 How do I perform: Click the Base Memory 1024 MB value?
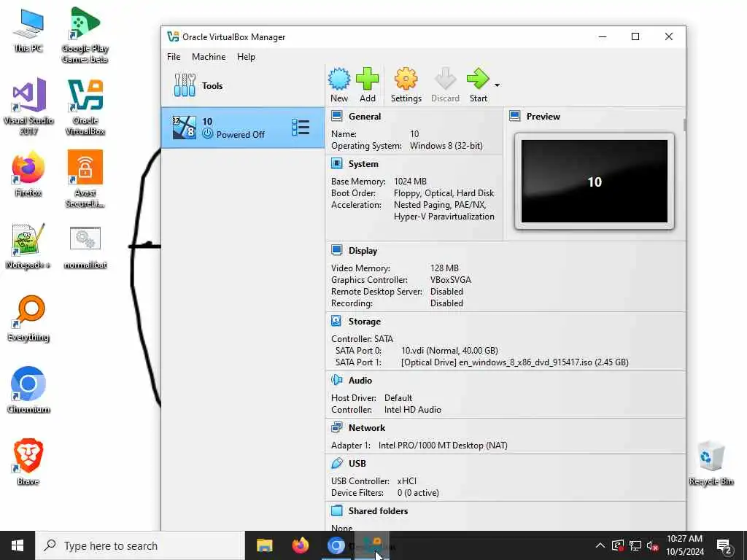coord(410,182)
